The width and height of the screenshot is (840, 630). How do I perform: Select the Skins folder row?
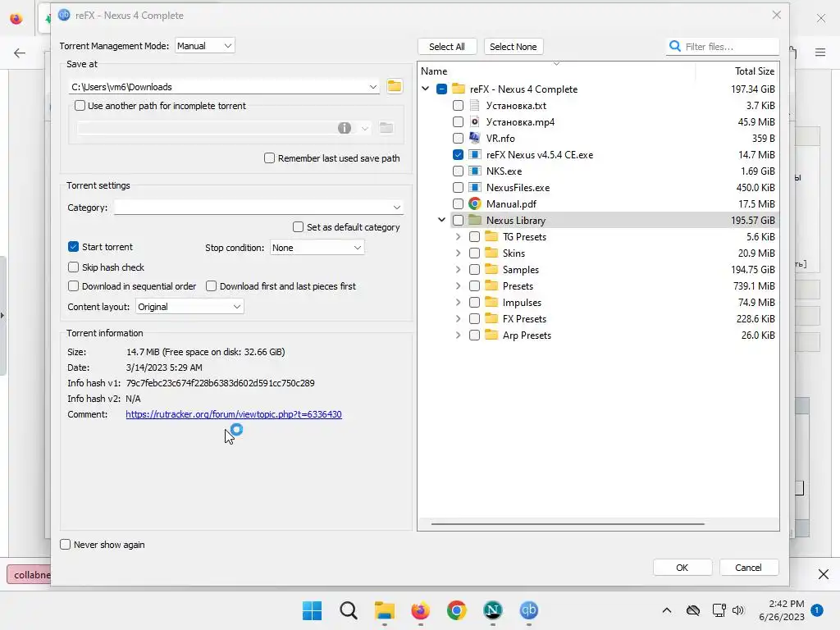(598, 253)
